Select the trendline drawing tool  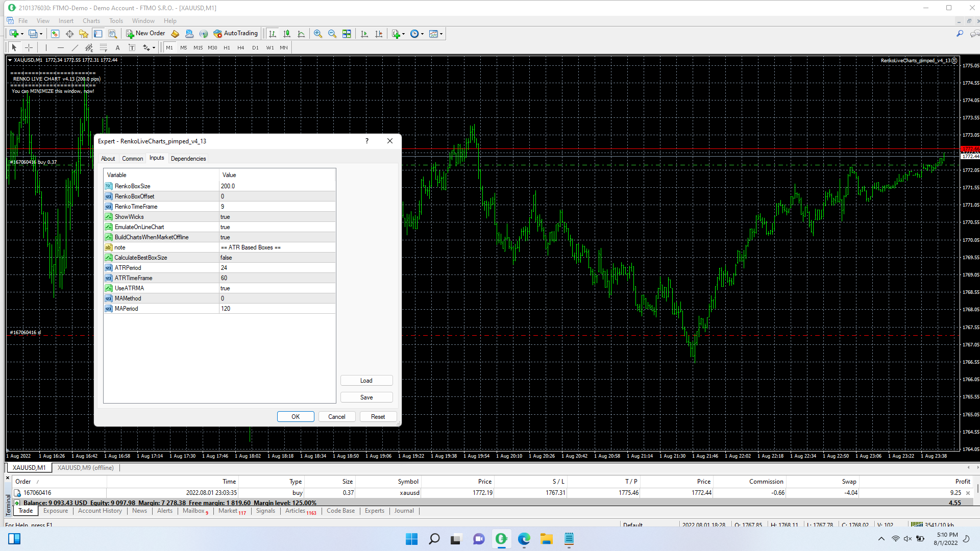[x=75, y=47]
